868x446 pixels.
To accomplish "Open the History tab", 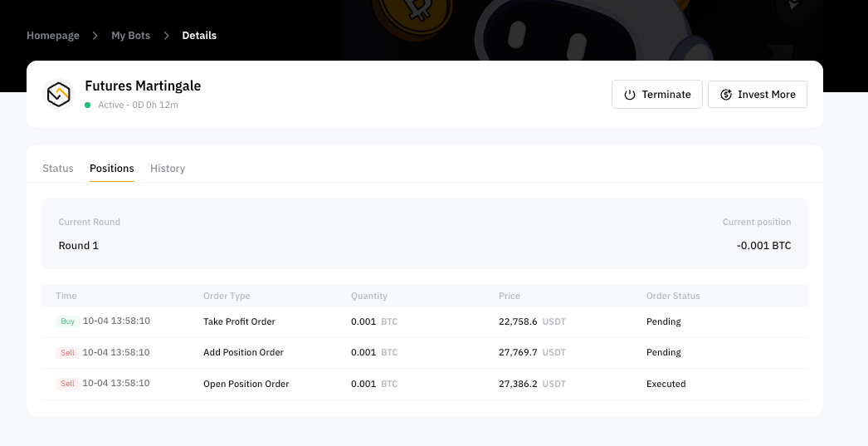I will (168, 169).
